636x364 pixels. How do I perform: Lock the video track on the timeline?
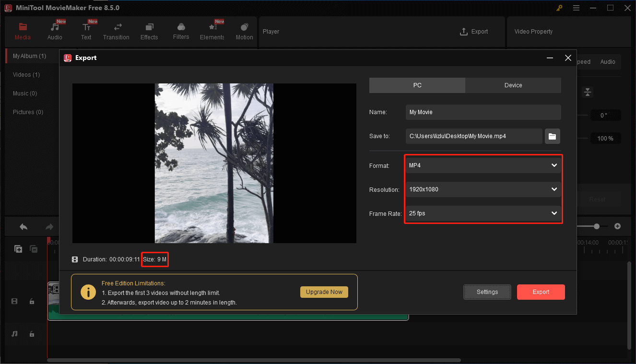pos(32,301)
